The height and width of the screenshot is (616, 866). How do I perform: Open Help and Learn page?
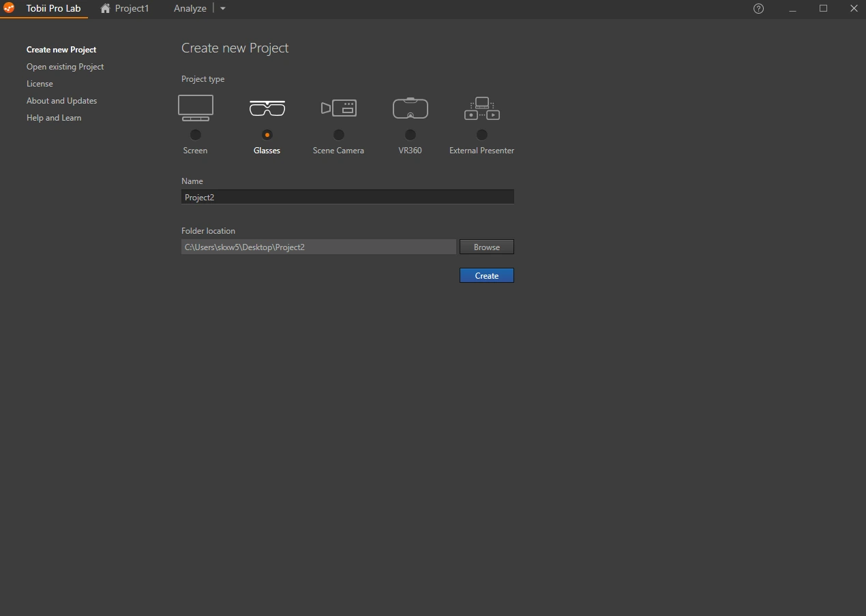[54, 118]
